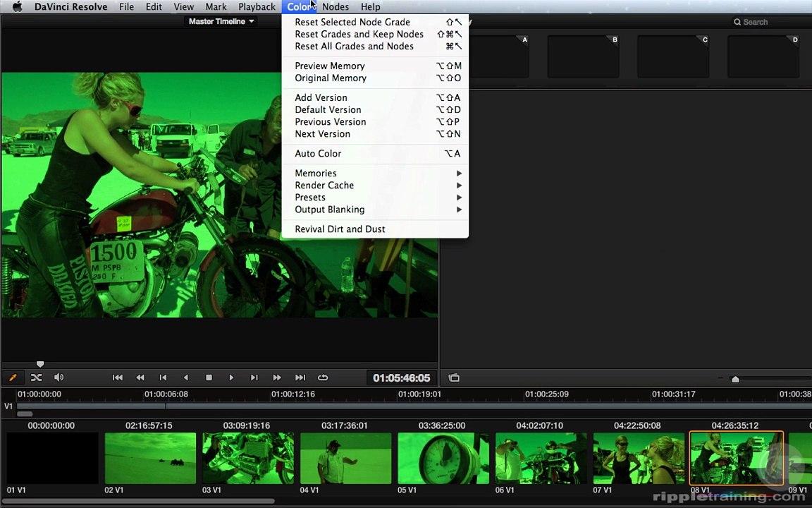Viewport: 812px width, 508px height.
Task: Select memory slot D
Action: point(763,56)
